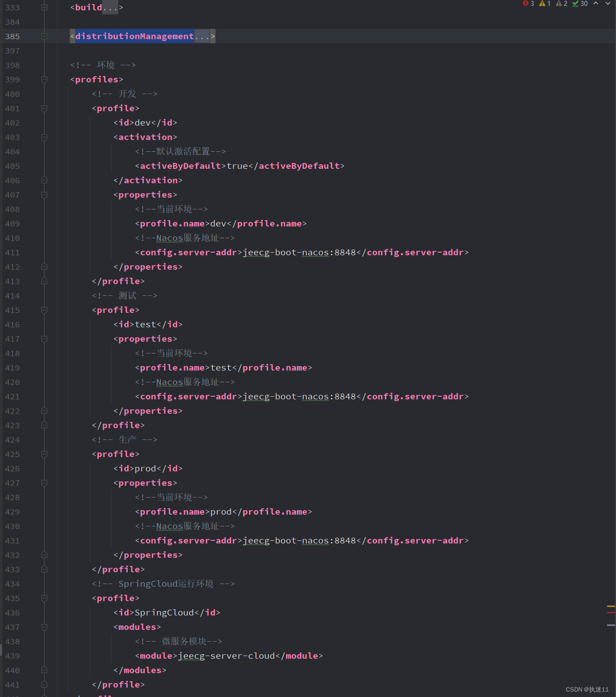This screenshot has height=697, width=616.
Task: Click config.server-addr value on line 421
Action: 300,396
